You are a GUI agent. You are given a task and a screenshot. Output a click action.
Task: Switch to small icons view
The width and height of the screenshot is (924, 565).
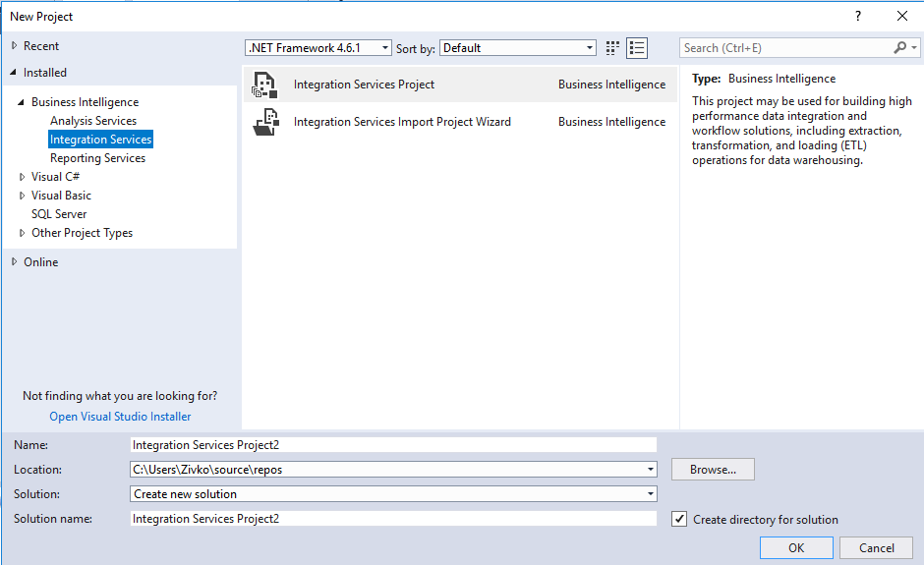612,48
